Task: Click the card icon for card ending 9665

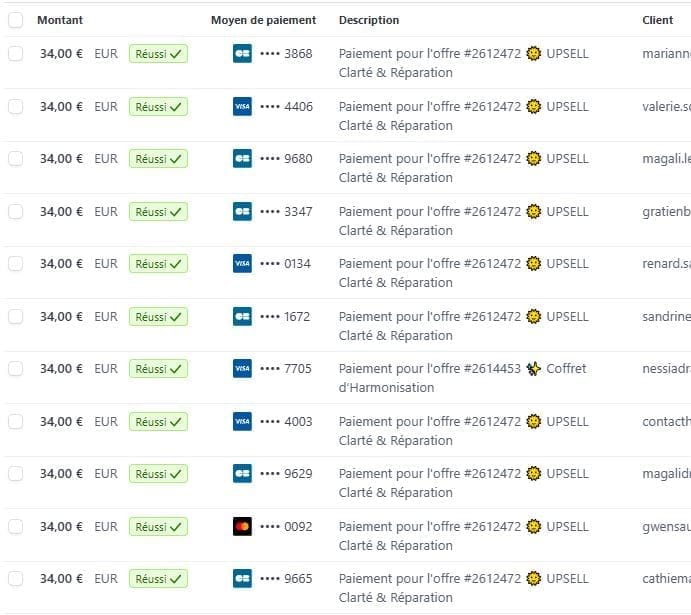Action: [241, 578]
